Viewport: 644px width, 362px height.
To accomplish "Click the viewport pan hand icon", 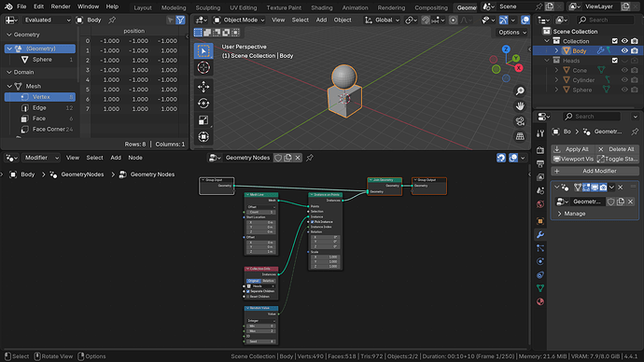I will [x=520, y=106].
